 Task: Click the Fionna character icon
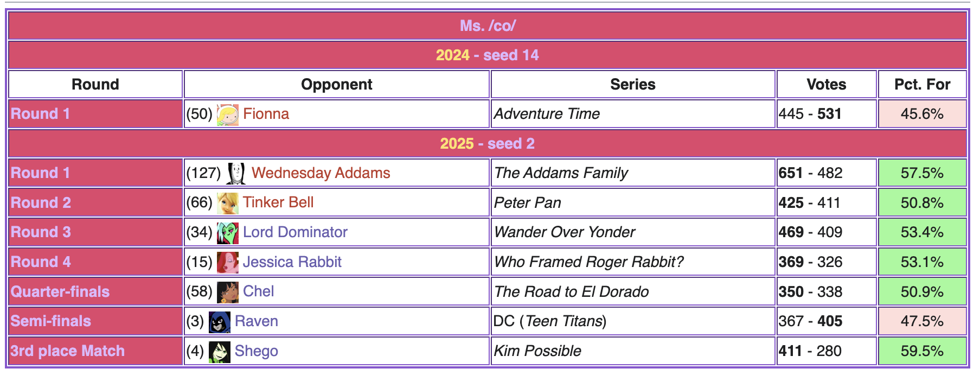click(227, 115)
